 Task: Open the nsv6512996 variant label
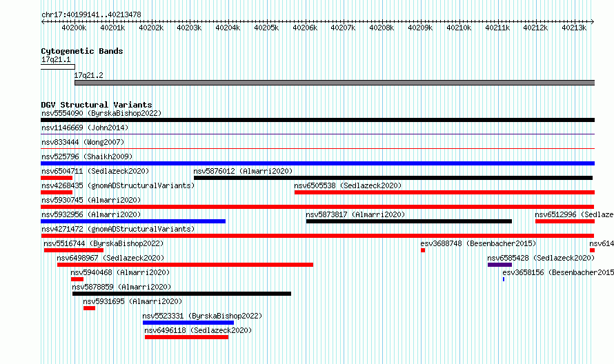pos(574,214)
